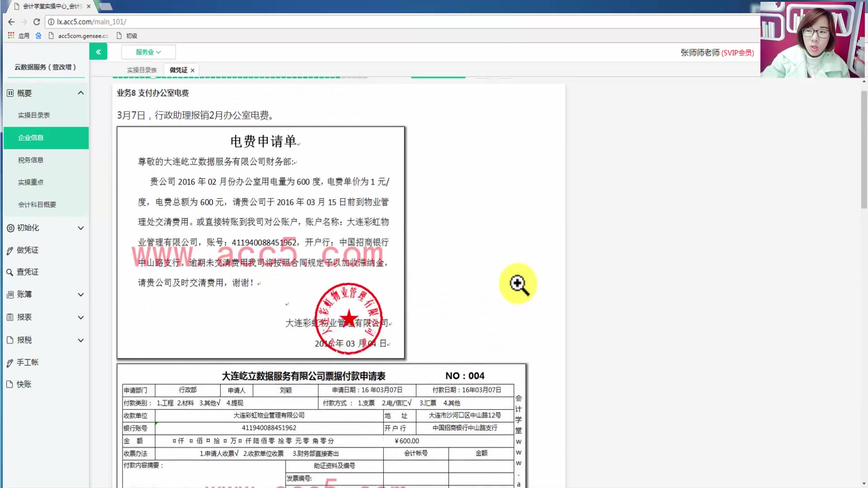Image resolution: width=868 pixels, height=488 pixels.
Task: Click the browser reload icon
Action: click(x=37, y=22)
